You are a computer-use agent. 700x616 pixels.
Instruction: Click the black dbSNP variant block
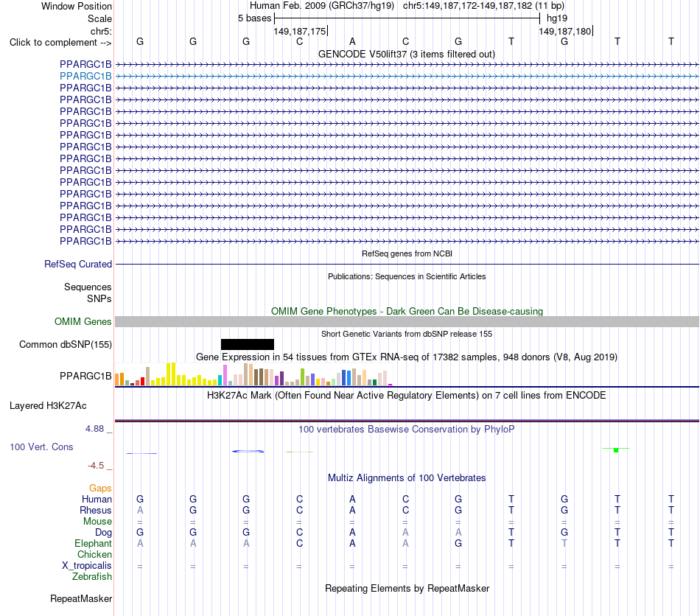248,344
